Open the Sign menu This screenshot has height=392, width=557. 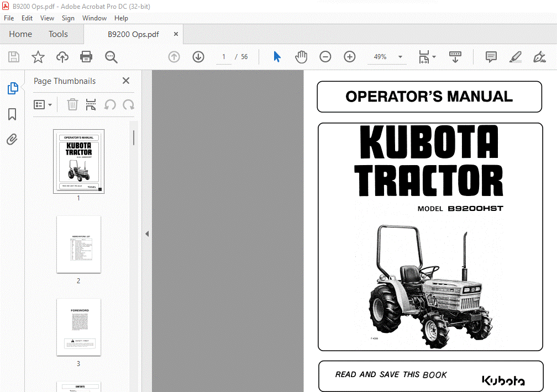(68, 18)
